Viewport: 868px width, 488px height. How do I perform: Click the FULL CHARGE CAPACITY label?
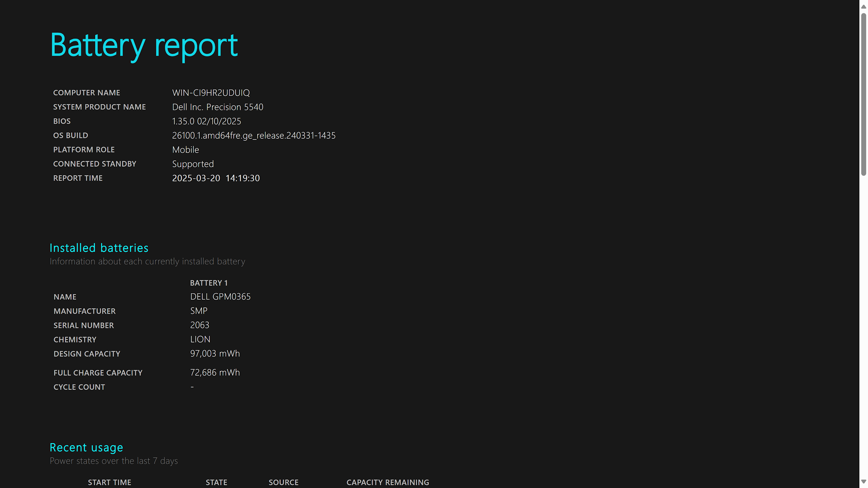98,373
